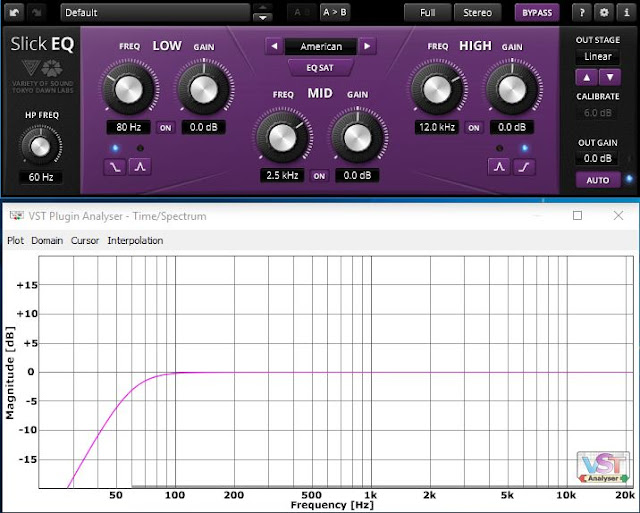Open the Cursor menu
640x513 pixels.
tap(85, 240)
